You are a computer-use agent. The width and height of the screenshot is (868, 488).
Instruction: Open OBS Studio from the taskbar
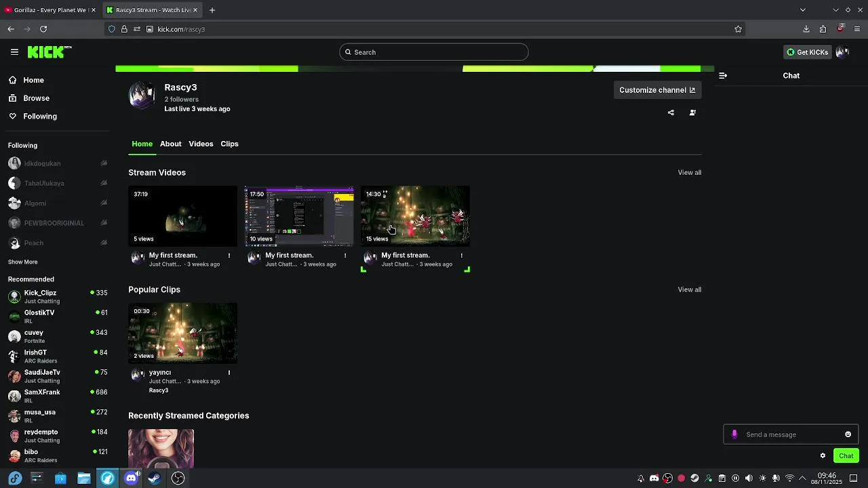click(178, 478)
